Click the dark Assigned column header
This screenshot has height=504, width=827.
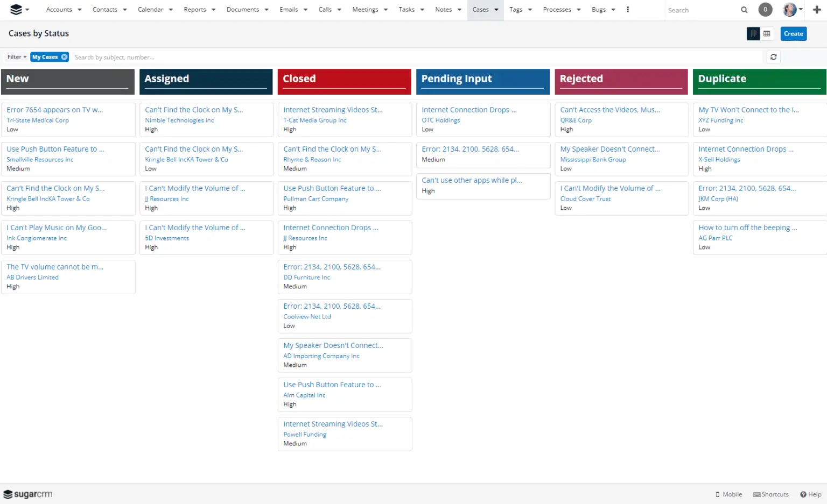(x=206, y=82)
